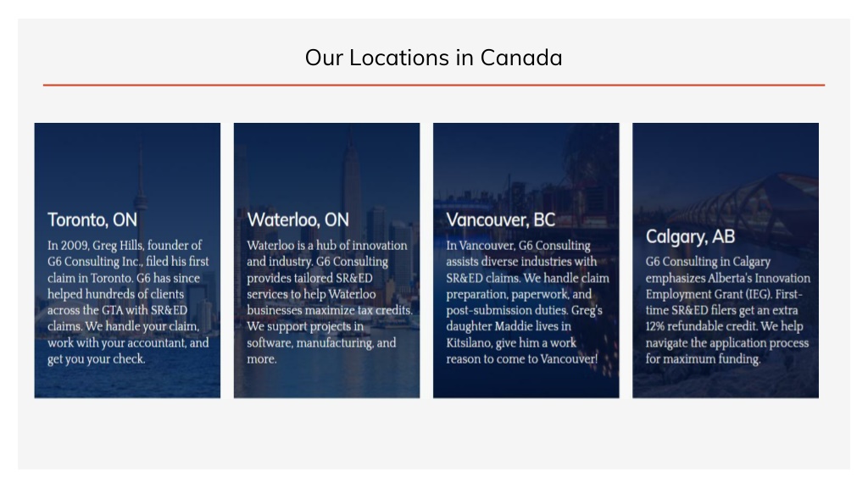Screen dimensions: 868x488
Task: Click the word 'Kitsilano' in Vancouver card
Action: pyautogui.click(x=469, y=342)
